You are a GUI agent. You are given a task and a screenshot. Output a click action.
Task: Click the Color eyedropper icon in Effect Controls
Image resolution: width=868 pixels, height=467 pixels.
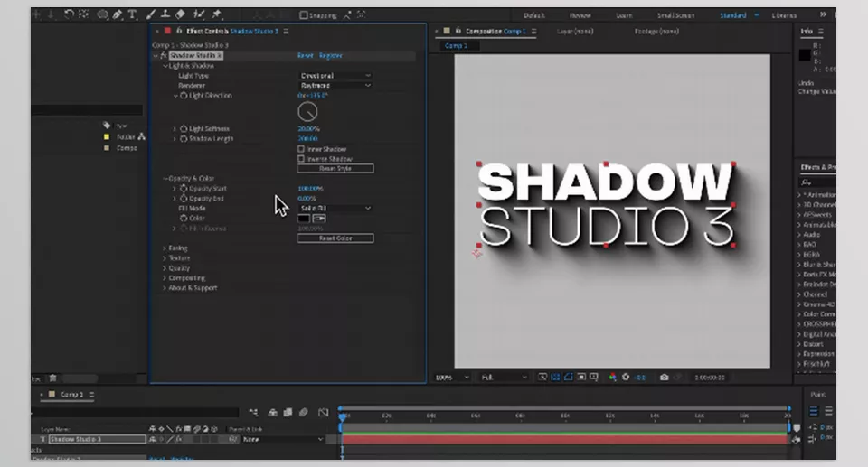pyautogui.click(x=319, y=219)
